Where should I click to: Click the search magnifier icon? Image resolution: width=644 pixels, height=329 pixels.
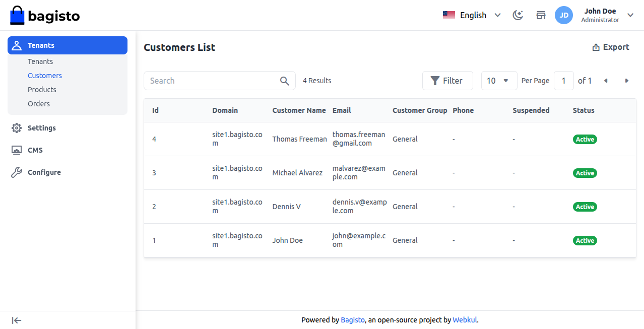click(284, 81)
